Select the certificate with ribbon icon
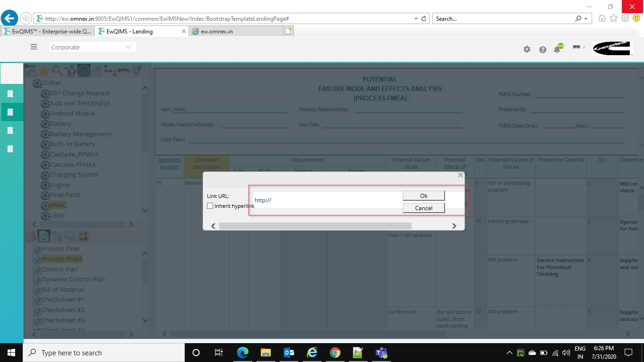 point(57,236)
